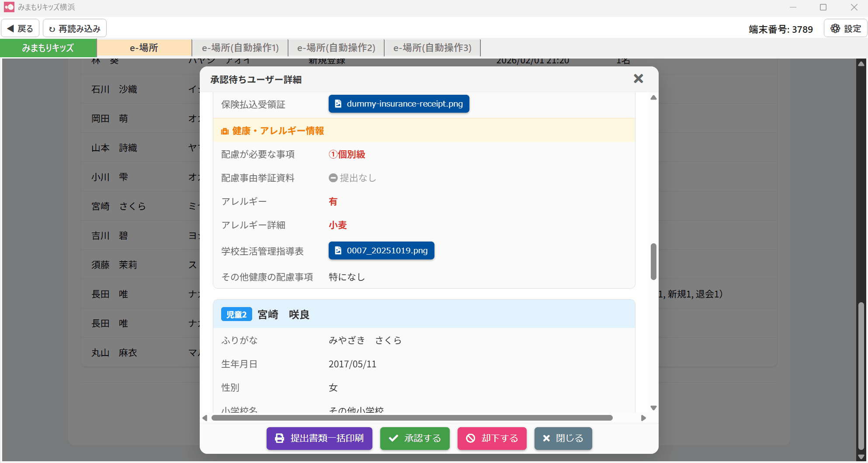Switch to e-場所(自動操作2) tab

tap(336, 48)
